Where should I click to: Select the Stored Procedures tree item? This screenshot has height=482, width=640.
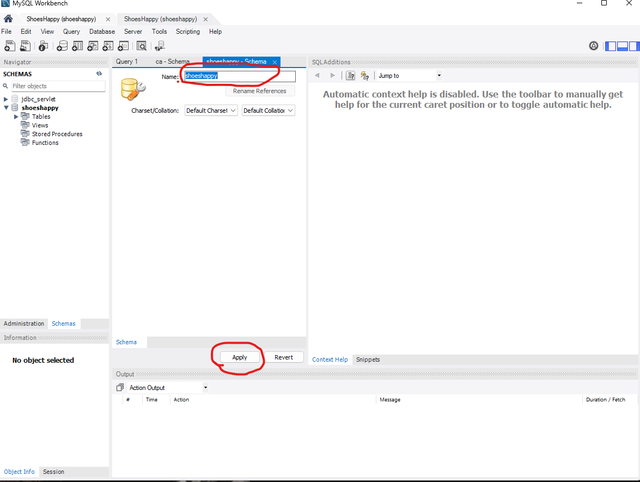tap(57, 134)
